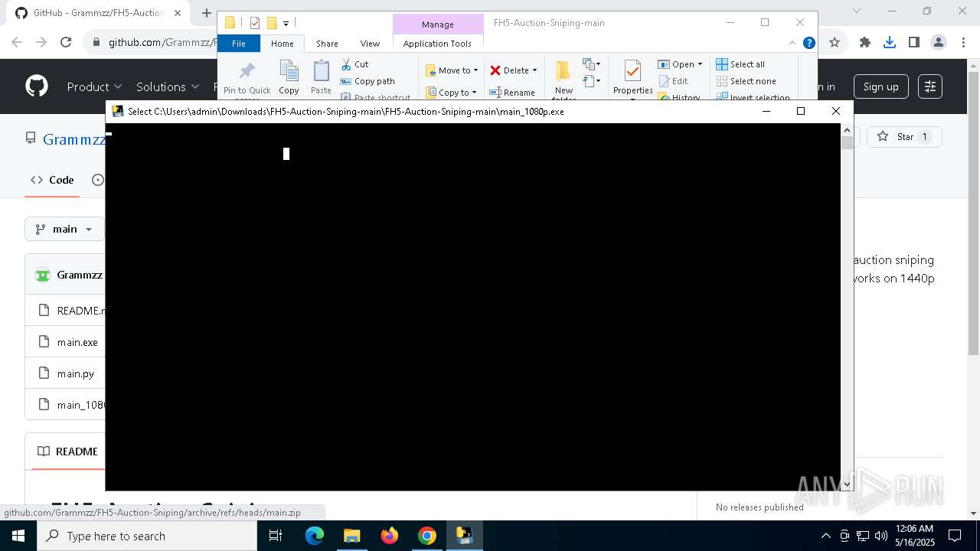Click the Grammzz repository owner link

pos(74,139)
